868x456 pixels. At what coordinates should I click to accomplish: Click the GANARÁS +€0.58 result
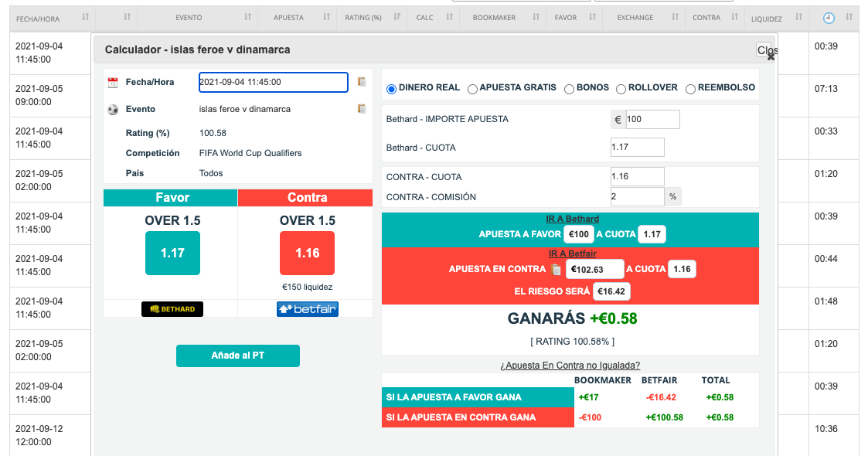tap(573, 318)
